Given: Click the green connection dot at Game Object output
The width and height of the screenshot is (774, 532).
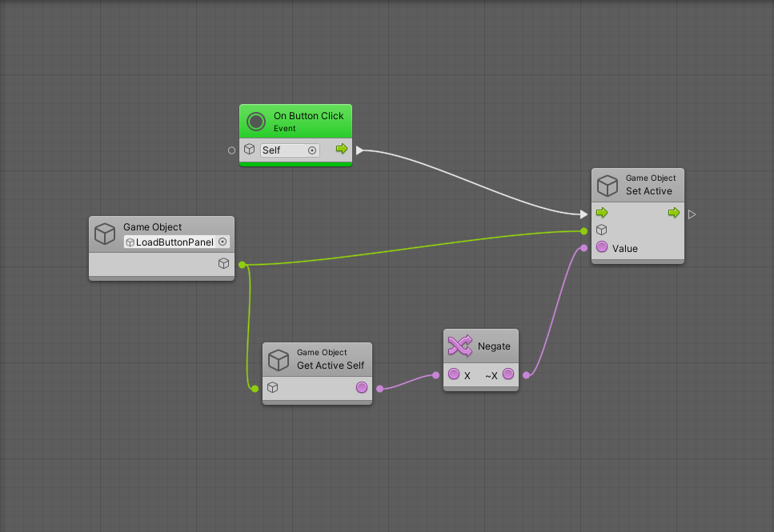Looking at the screenshot, I should (242, 265).
